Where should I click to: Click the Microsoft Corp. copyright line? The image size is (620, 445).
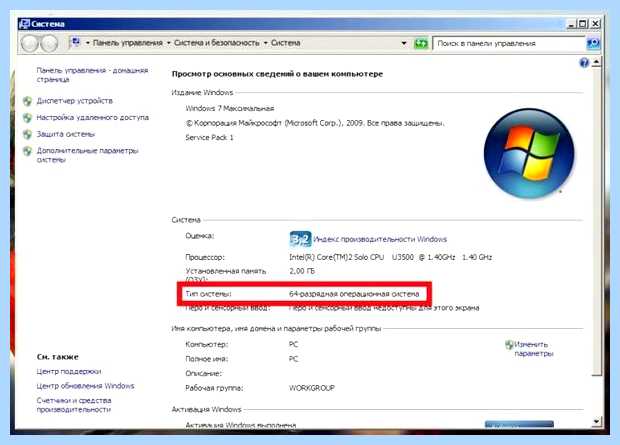coord(315,123)
